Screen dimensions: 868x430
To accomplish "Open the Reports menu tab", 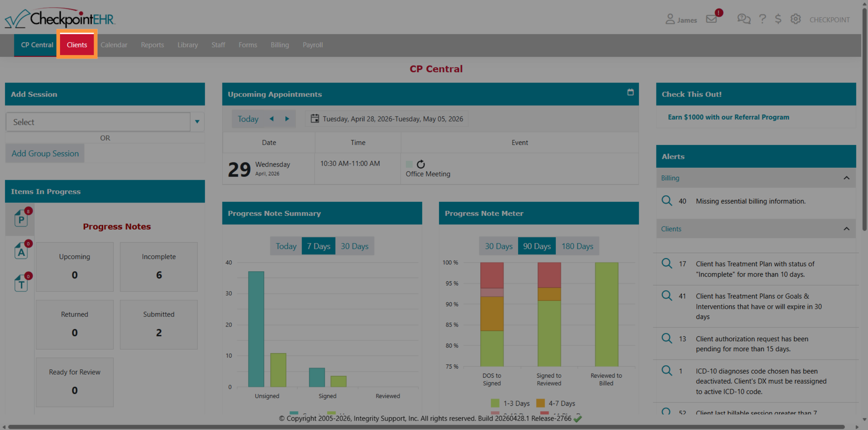I will pos(152,45).
